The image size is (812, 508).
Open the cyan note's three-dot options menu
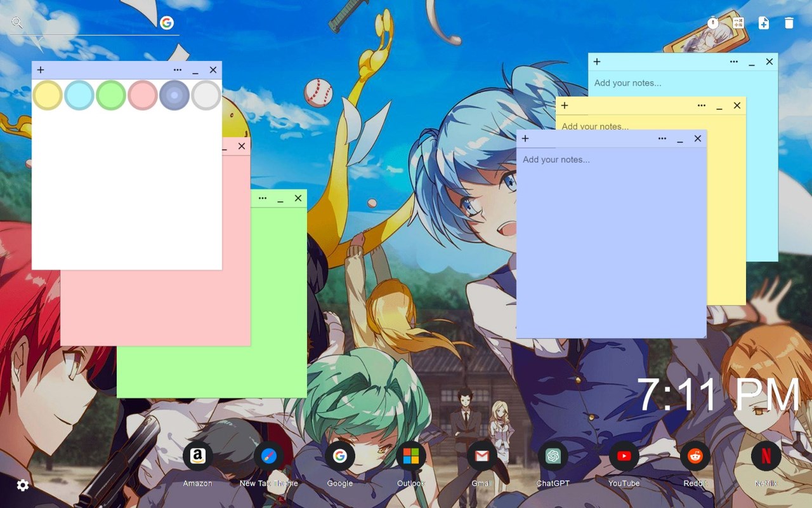(734, 62)
